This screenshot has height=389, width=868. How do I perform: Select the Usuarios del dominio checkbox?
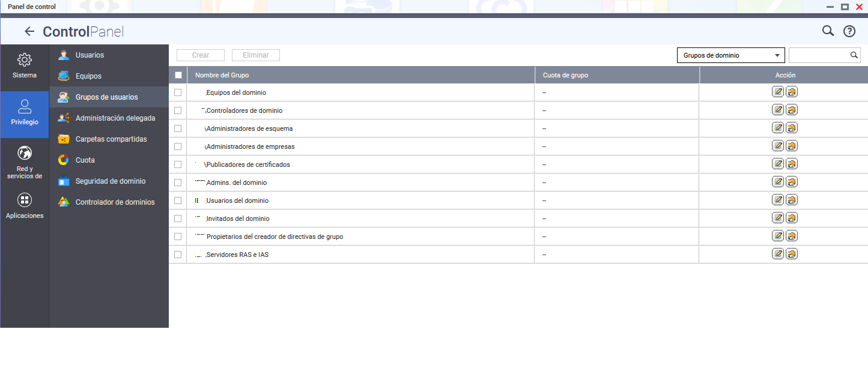(x=178, y=201)
